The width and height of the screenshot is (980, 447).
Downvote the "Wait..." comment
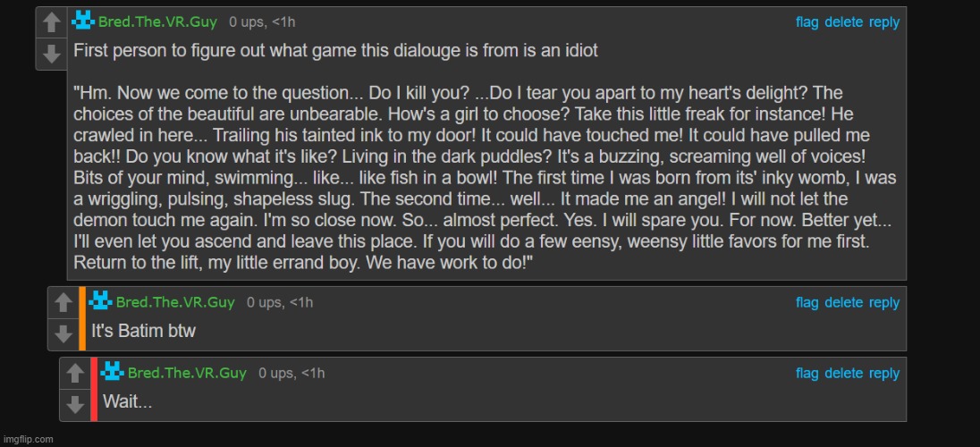pos(74,404)
